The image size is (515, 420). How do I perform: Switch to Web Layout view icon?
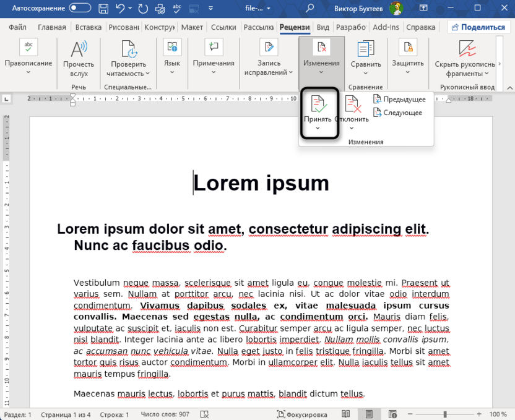[x=392, y=414]
